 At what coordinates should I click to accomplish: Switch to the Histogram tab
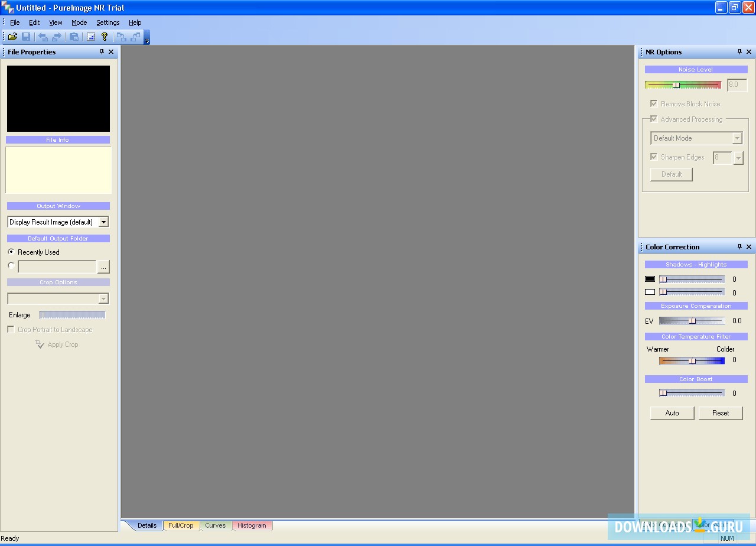[252, 525]
